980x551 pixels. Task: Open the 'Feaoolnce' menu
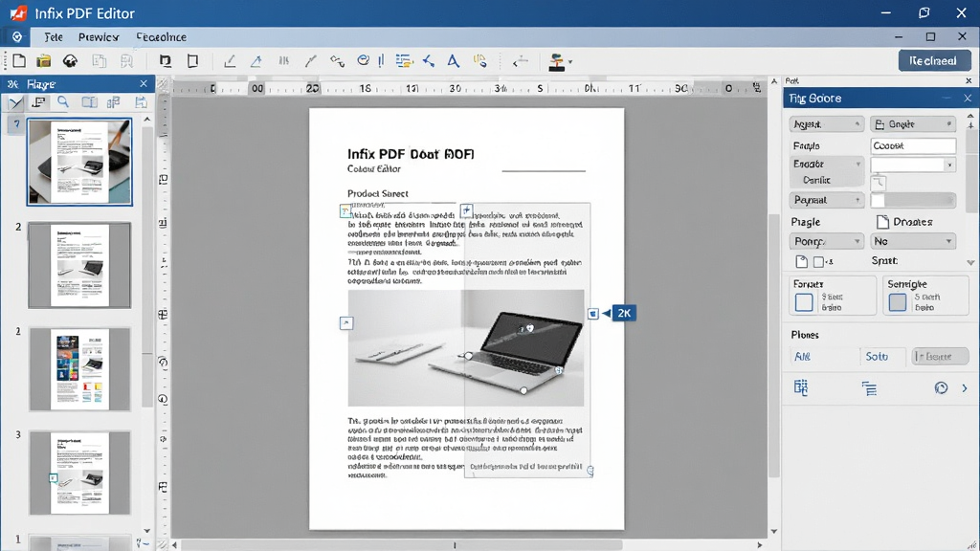[161, 37]
